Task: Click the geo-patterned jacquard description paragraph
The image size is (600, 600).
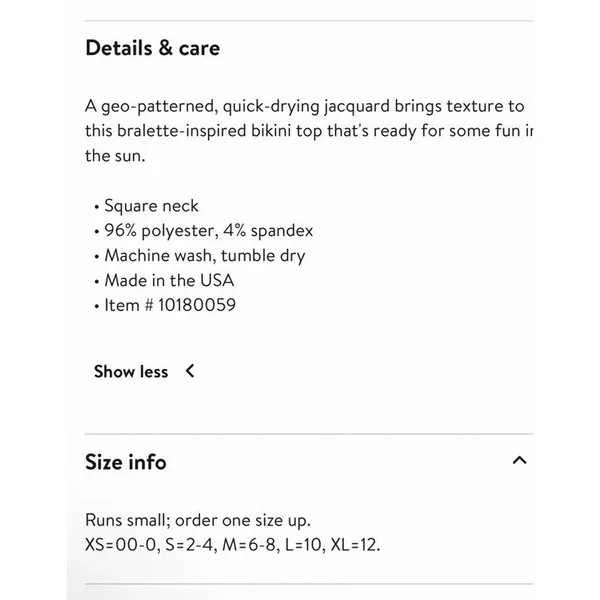Action: pyautogui.click(x=309, y=131)
